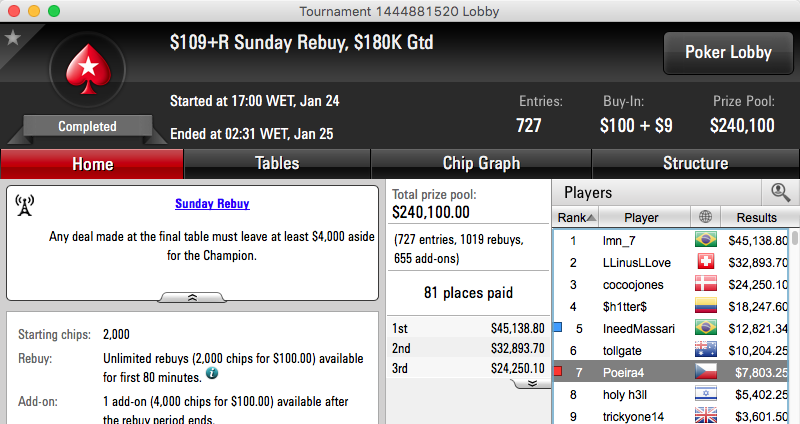
Task: Click the rebuy info icon
Action: point(212,373)
